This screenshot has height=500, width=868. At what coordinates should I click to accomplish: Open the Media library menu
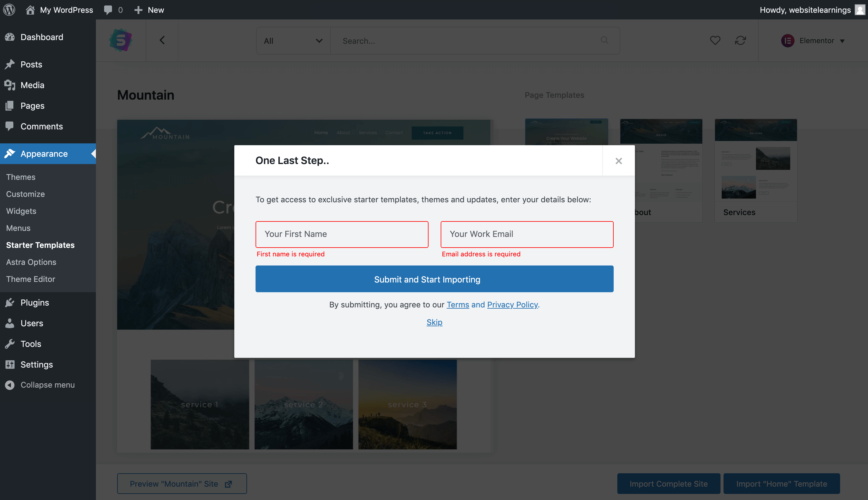click(x=48, y=85)
